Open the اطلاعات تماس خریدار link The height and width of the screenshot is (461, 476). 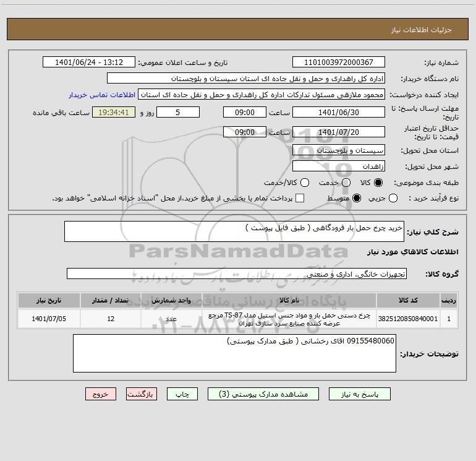click(x=102, y=95)
